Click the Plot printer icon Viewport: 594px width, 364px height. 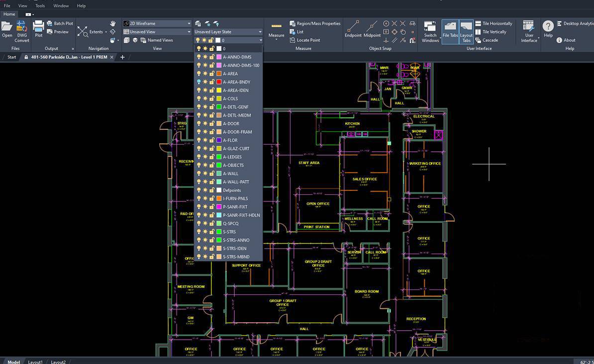pyautogui.click(x=38, y=29)
